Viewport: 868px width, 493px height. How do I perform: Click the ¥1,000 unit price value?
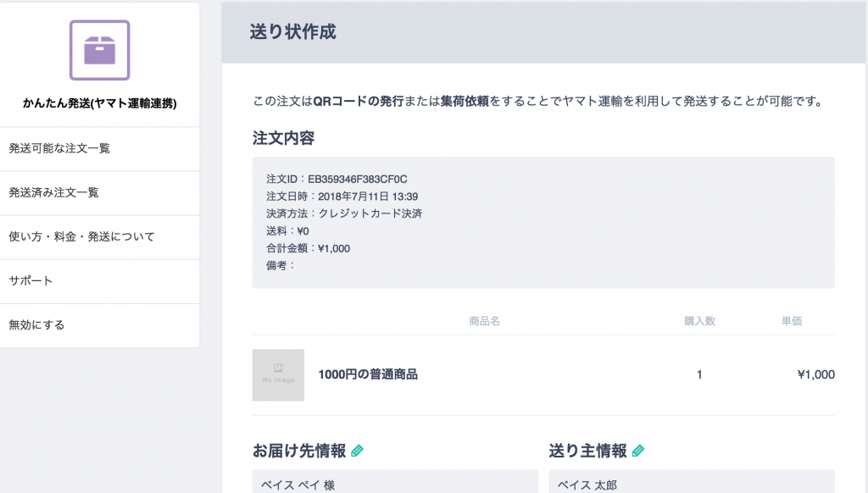816,374
